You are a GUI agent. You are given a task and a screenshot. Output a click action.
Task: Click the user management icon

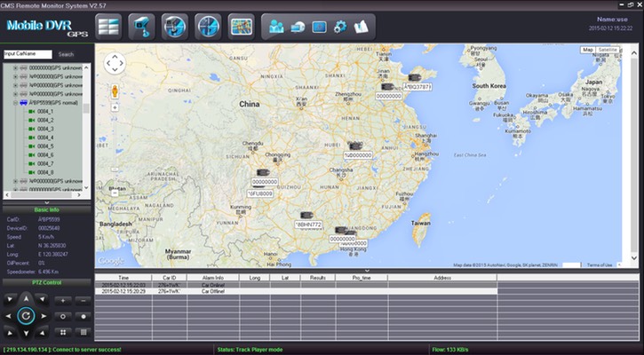[275, 26]
